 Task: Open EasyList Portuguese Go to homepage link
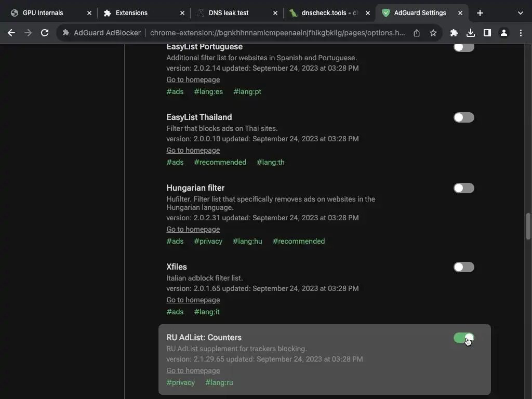pyautogui.click(x=193, y=79)
